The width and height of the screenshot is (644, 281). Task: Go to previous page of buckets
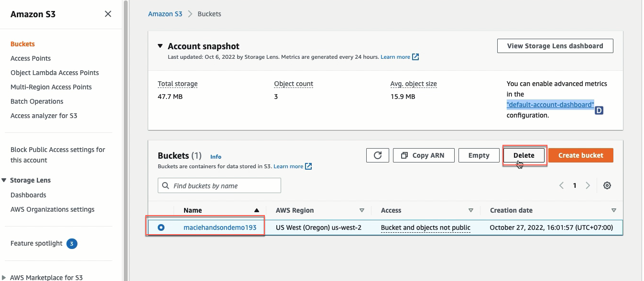pyautogui.click(x=562, y=185)
